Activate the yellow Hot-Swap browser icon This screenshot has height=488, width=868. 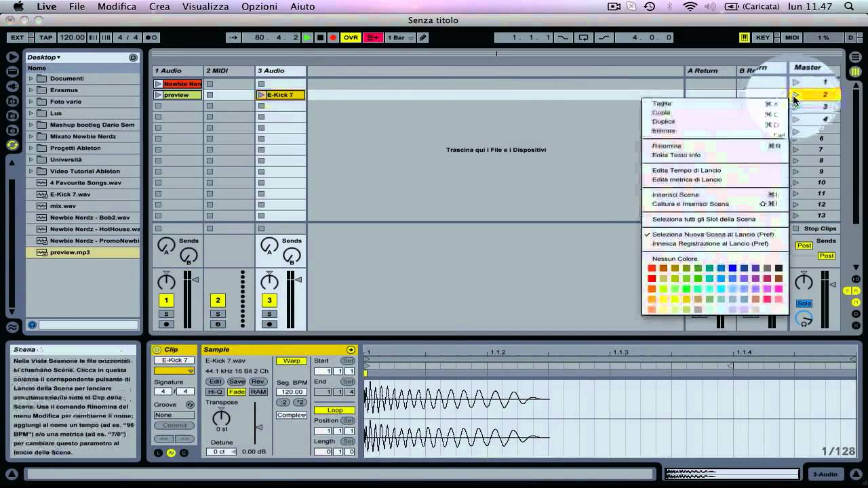click(12, 145)
